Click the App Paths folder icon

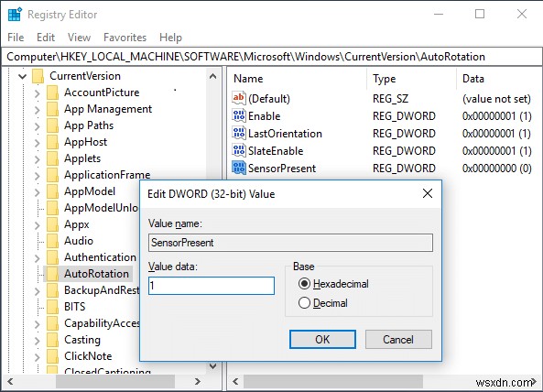click(x=52, y=125)
